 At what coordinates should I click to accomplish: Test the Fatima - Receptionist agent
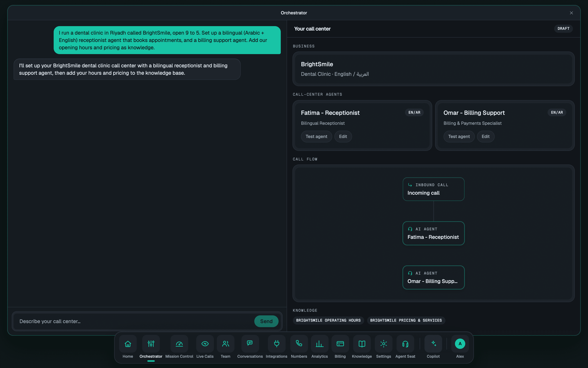tap(316, 137)
